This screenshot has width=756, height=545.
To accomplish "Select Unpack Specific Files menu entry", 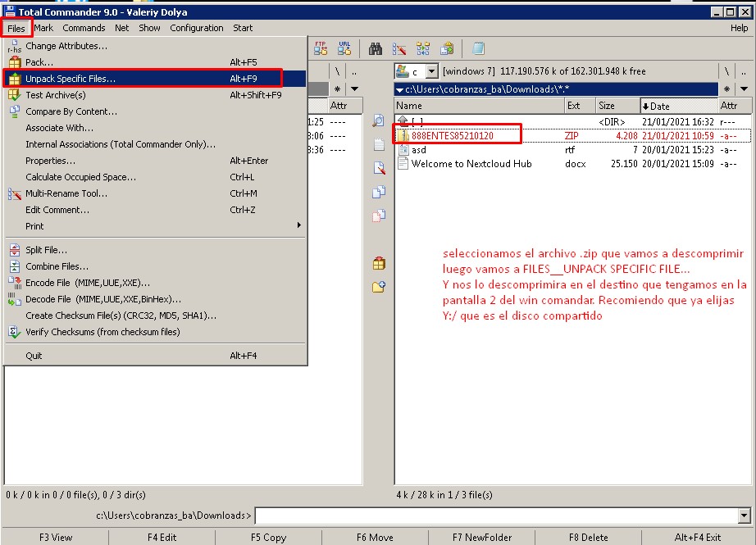I will pos(71,79).
